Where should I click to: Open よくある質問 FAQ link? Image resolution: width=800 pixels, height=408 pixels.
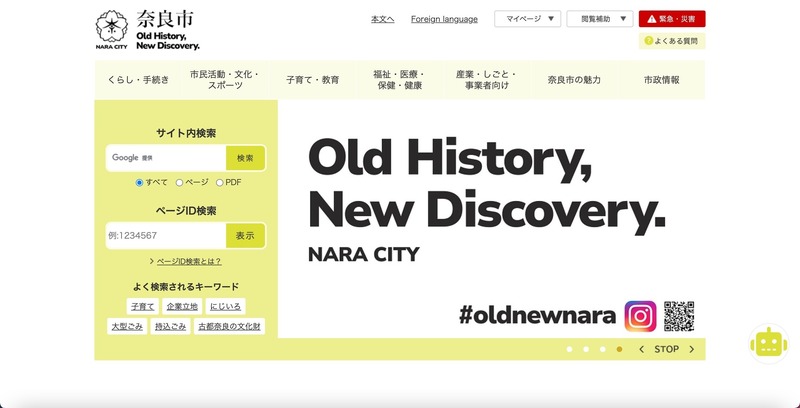[672, 41]
